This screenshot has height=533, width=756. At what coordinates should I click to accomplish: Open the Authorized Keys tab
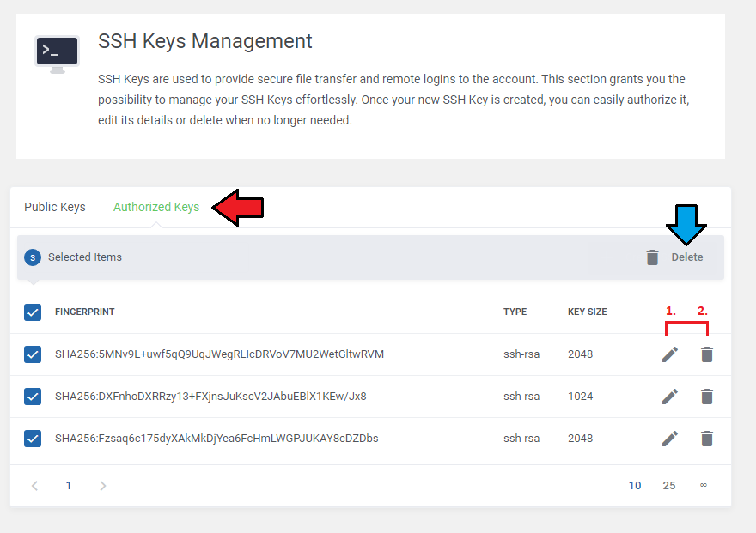pyautogui.click(x=156, y=207)
